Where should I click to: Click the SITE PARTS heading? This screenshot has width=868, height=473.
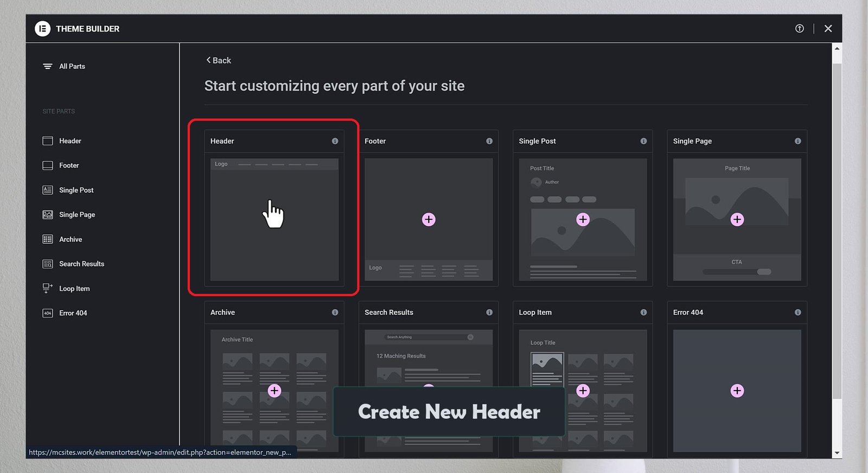point(59,111)
